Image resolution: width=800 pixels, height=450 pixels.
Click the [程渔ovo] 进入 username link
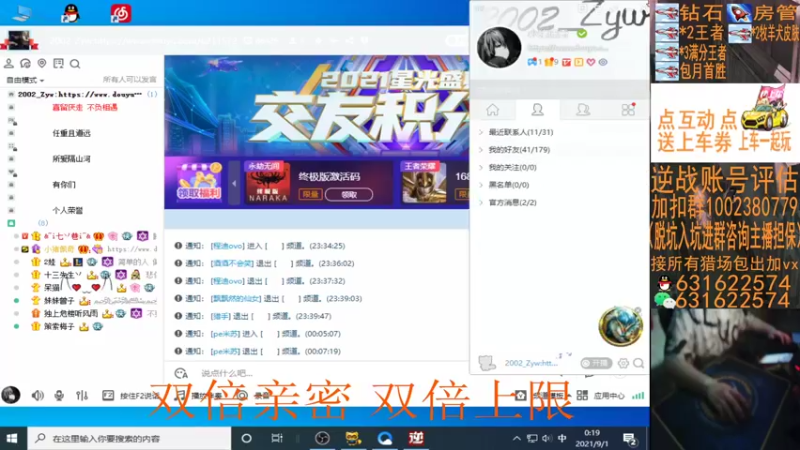(x=228, y=246)
